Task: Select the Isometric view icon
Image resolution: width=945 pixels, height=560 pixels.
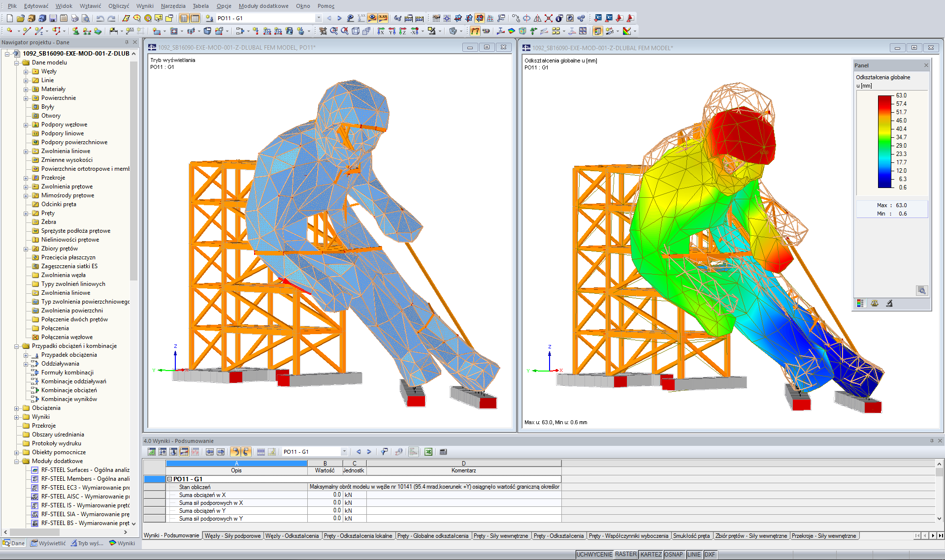Action: click(355, 31)
